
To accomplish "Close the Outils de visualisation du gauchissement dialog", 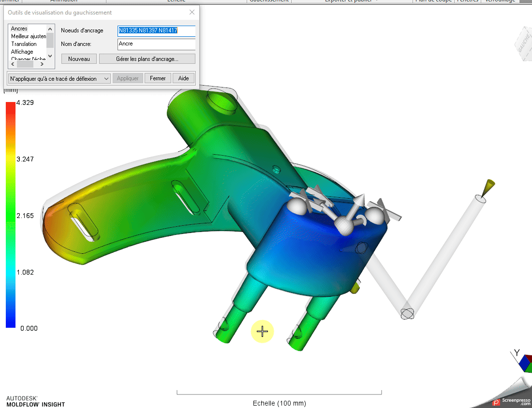I will click(x=192, y=13).
